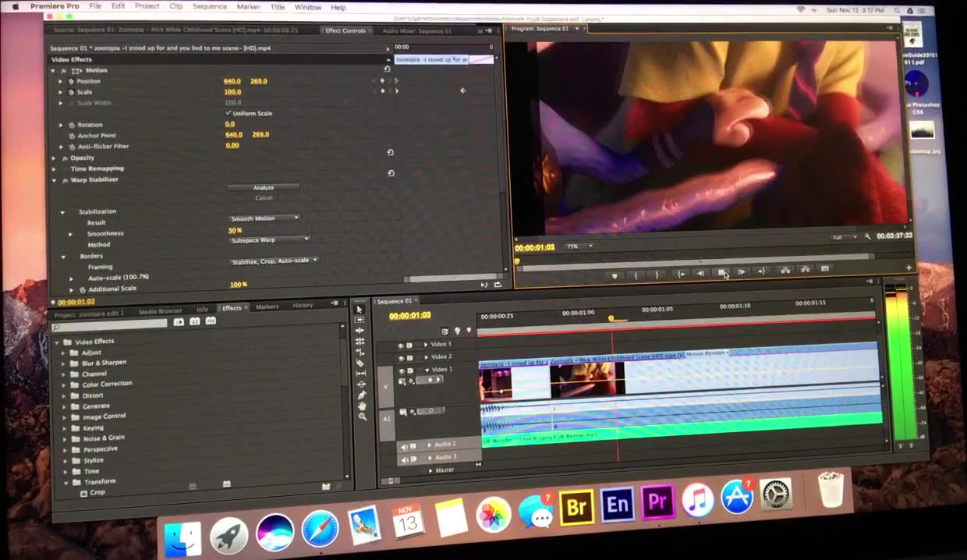967x560 pixels.
Task: Uncheck the Uniform Scale checkbox
Action: pos(228,113)
